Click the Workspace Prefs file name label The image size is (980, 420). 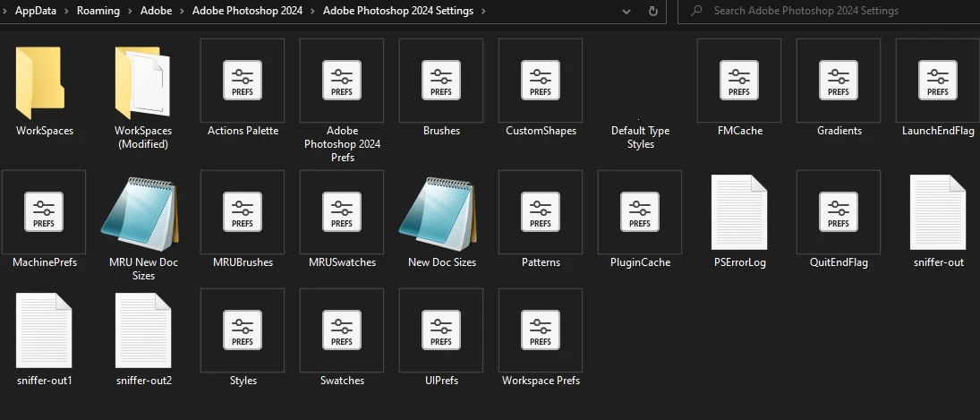click(x=541, y=381)
